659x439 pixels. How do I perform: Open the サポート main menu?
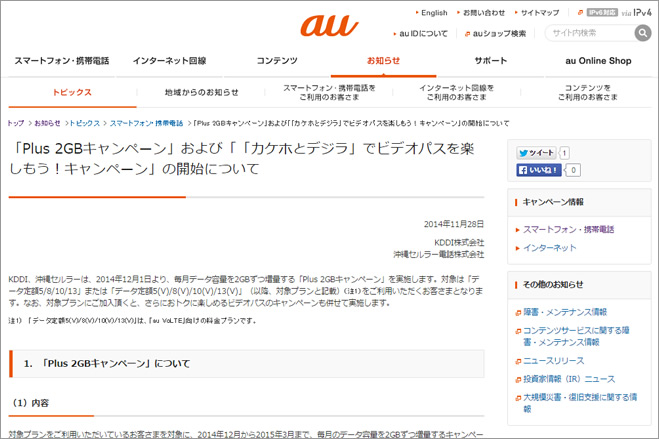(x=490, y=61)
